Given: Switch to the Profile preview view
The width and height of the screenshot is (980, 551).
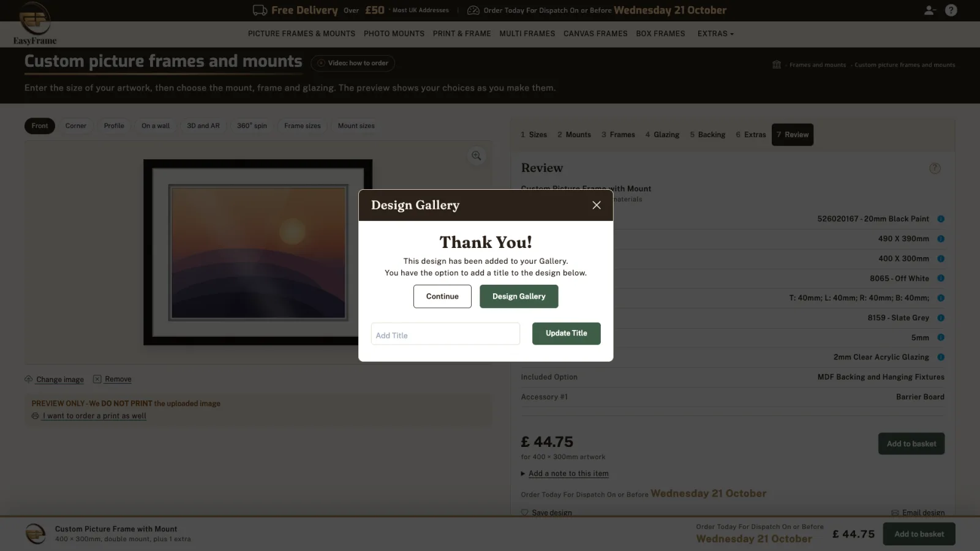Looking at the screenshot, I should pos(114,126).
